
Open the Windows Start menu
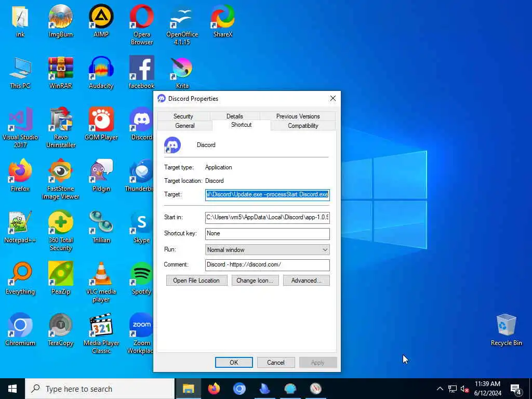12,389
